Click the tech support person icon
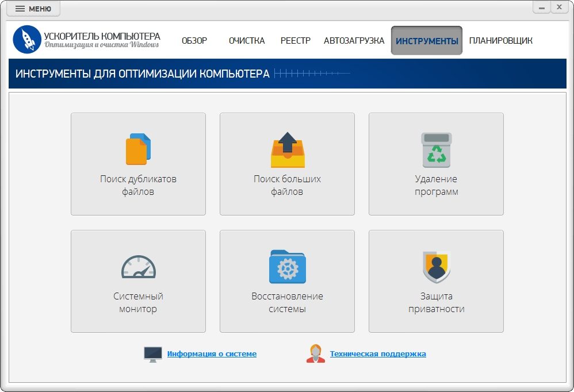574x392 pixels. click(315, 354)
